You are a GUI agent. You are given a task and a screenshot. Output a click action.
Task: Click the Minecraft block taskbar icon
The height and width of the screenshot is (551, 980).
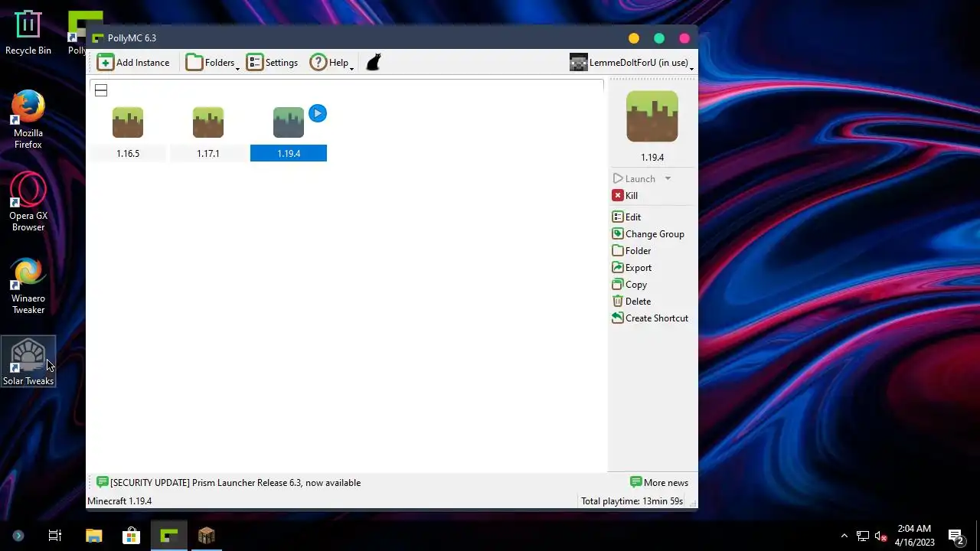pos(207,536)
